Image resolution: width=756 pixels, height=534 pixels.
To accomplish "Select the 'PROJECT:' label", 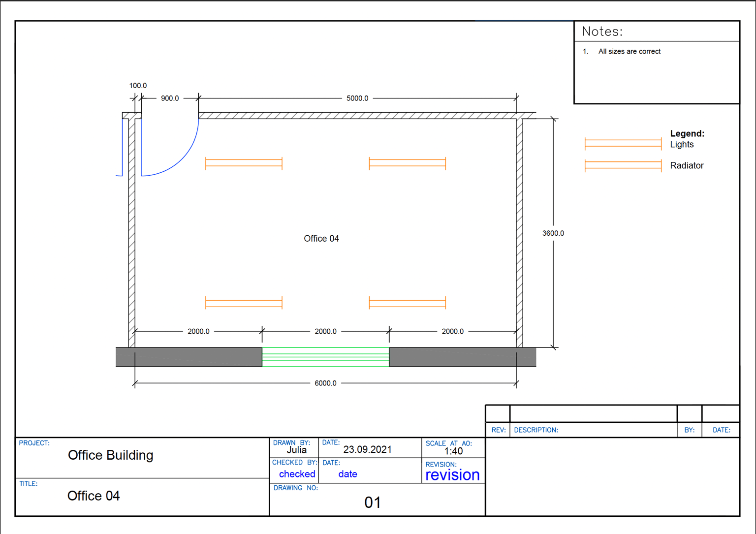I will 34,443.
